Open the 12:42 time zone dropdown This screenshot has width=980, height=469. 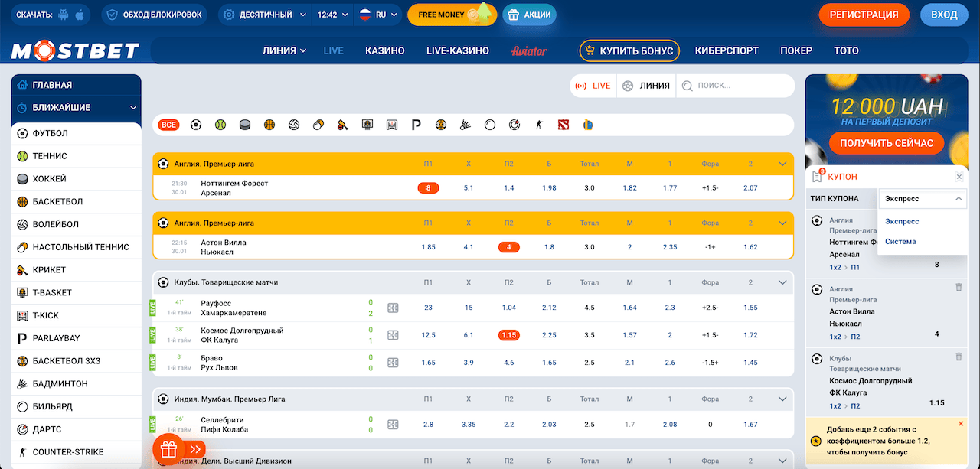pyautogui.click(x=332, y=15)
